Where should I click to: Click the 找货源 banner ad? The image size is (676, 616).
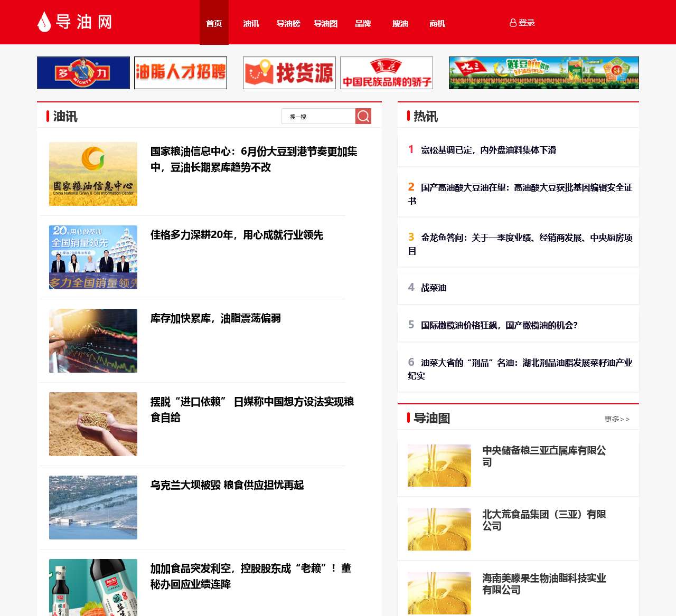click(x=289, y=72)
